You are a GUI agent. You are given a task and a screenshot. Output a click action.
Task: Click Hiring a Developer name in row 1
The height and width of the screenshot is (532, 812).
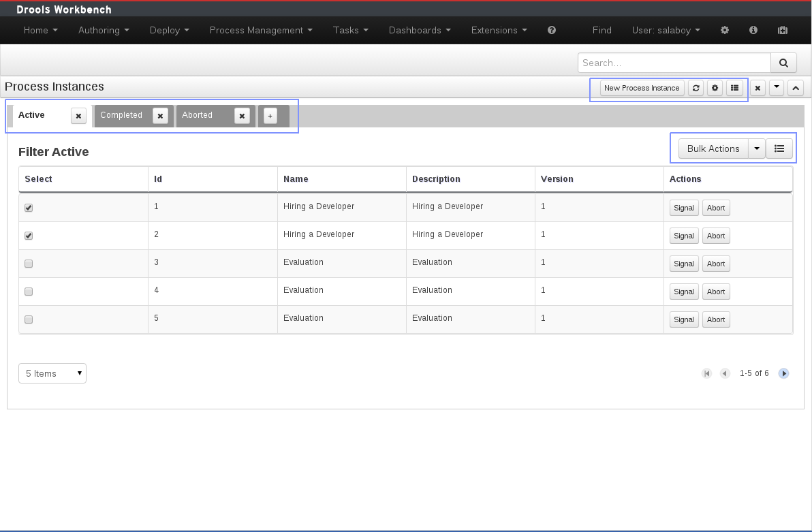(x=319, y=206)
